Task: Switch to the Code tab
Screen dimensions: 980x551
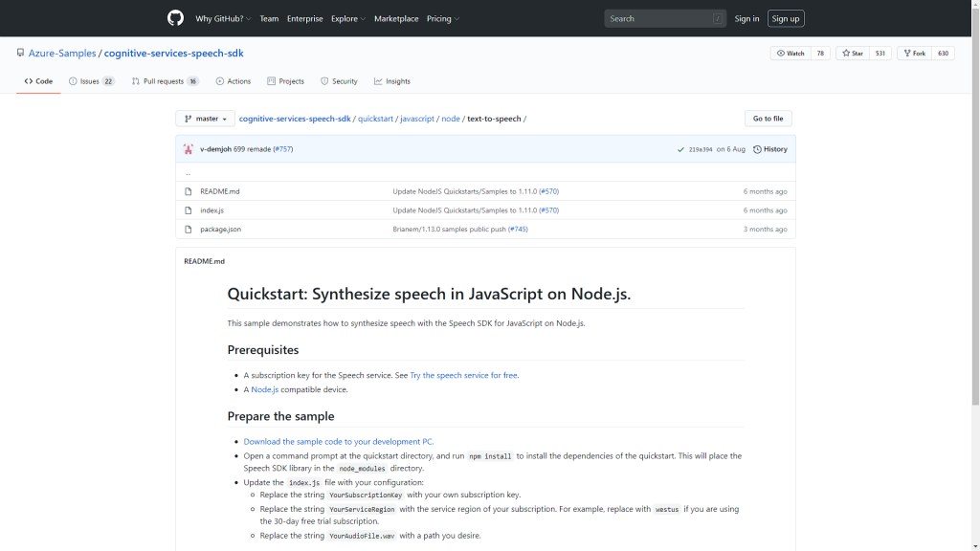Action: point(38,81)
